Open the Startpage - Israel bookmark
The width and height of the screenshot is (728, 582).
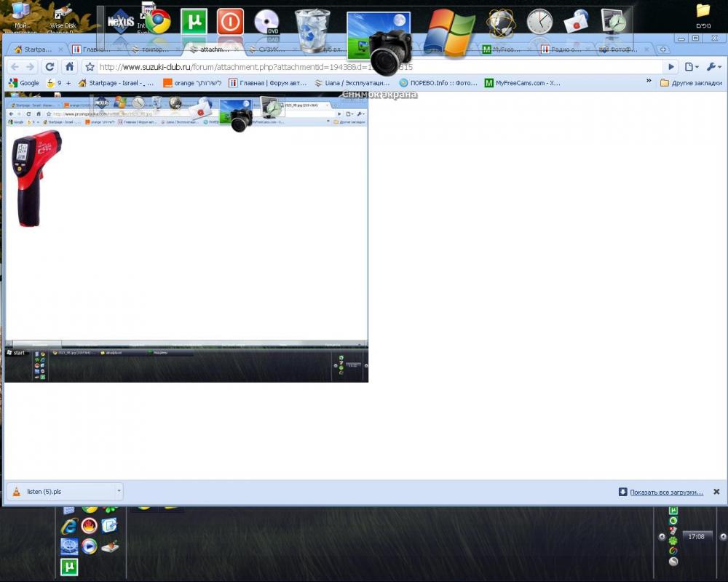pos(116,83)
